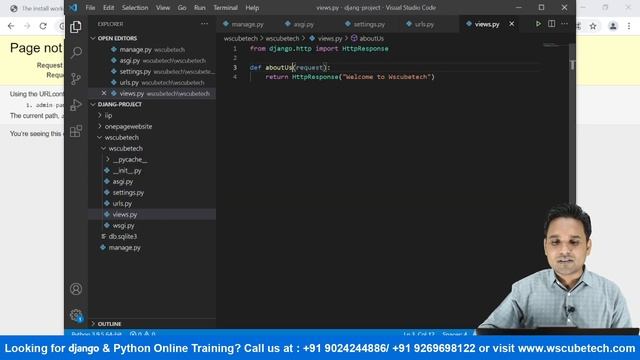The height and width of the screenshot is (360, 640).
Task: Split the editor to the right
Action: (x=551, y=24)
